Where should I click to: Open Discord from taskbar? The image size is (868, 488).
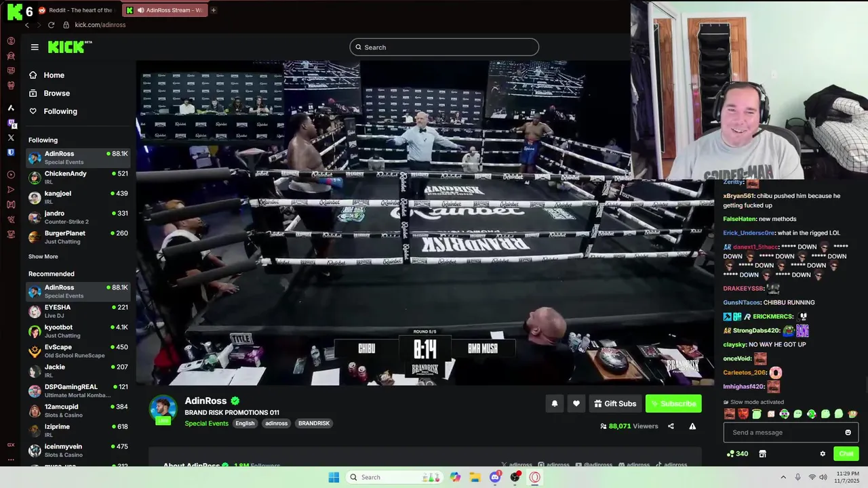495,477
